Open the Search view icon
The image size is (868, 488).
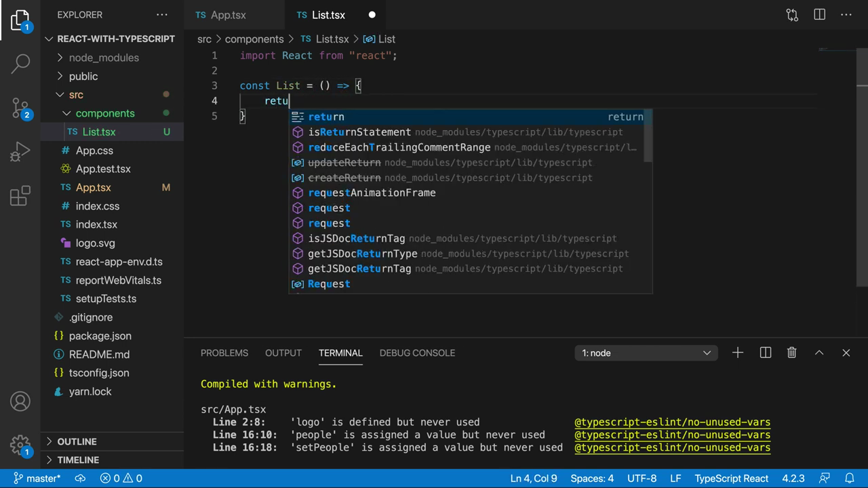(x=20, y=63)
